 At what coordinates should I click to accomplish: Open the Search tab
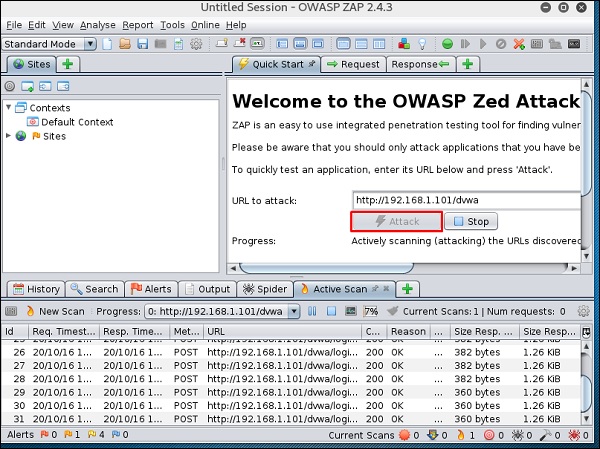click(x=94, y=289)
